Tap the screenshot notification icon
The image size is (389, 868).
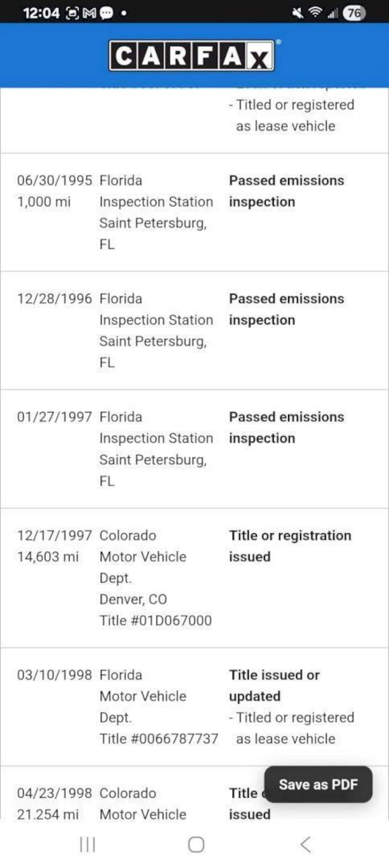(72, 13)
